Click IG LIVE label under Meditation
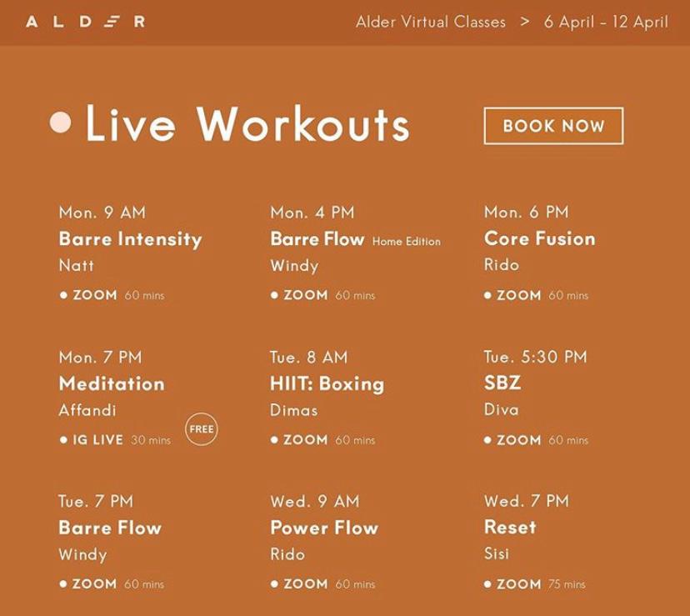 click(x=97, y=440)
